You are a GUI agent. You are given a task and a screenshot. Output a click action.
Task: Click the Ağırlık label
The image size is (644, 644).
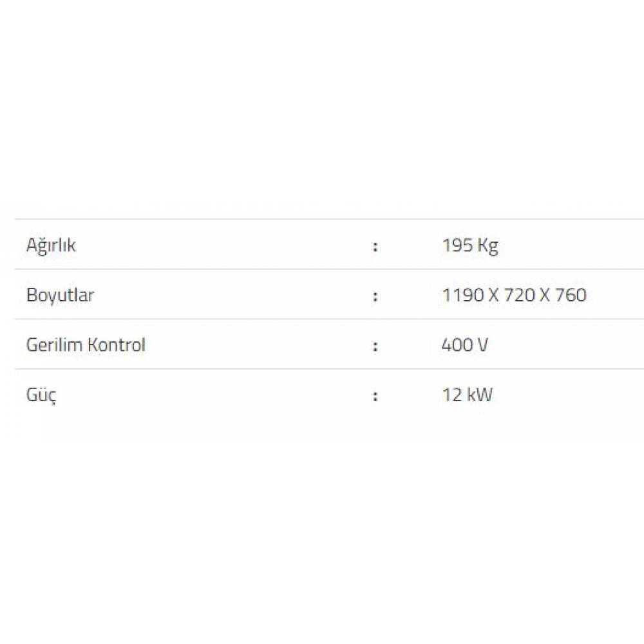pyautogui.click(x=51, y=245)
